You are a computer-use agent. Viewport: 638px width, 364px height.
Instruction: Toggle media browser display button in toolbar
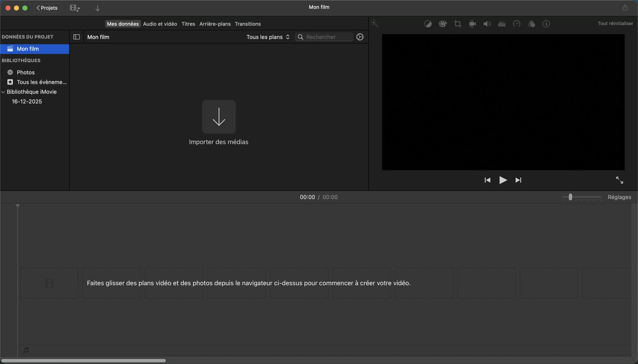click(75, 8)
